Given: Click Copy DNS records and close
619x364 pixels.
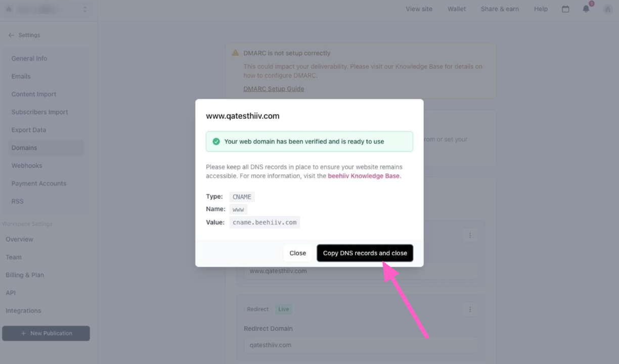Looking at the screenshot, I should 365,253.
